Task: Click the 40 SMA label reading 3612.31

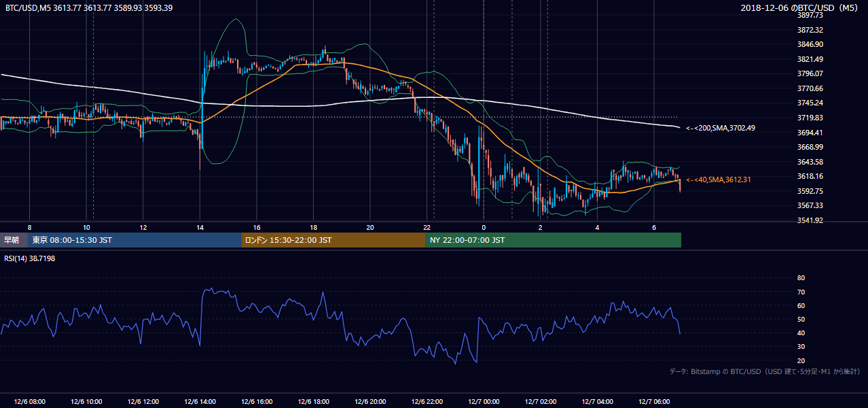Action: (719, 180)
